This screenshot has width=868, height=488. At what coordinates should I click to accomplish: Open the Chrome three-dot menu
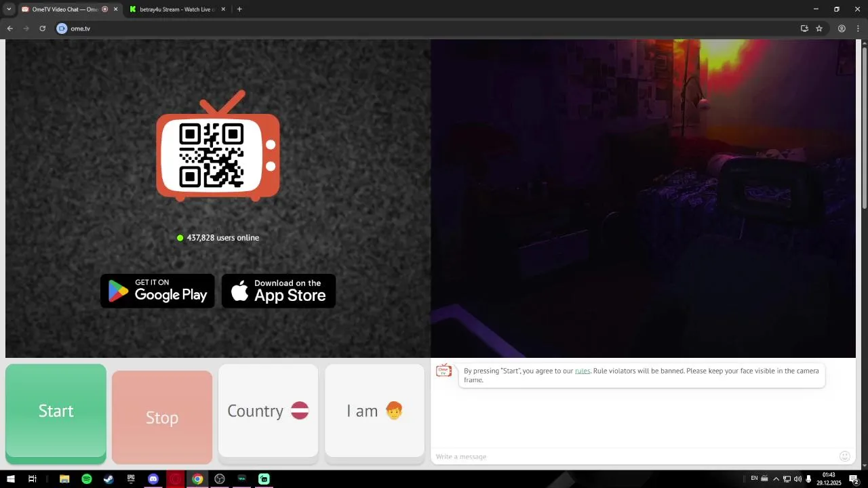pyautogui.click(x=859, y=28)
